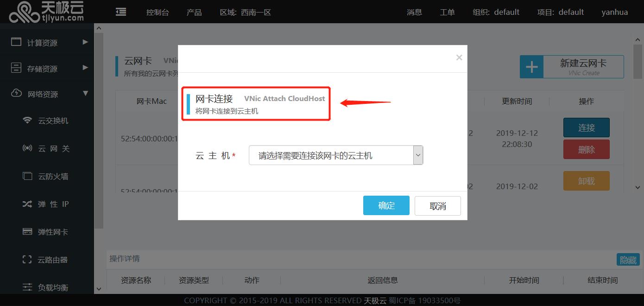Open 云防火墙 firewall icon entry
Screen dimensions: 644x306
(x=28, y=176)
